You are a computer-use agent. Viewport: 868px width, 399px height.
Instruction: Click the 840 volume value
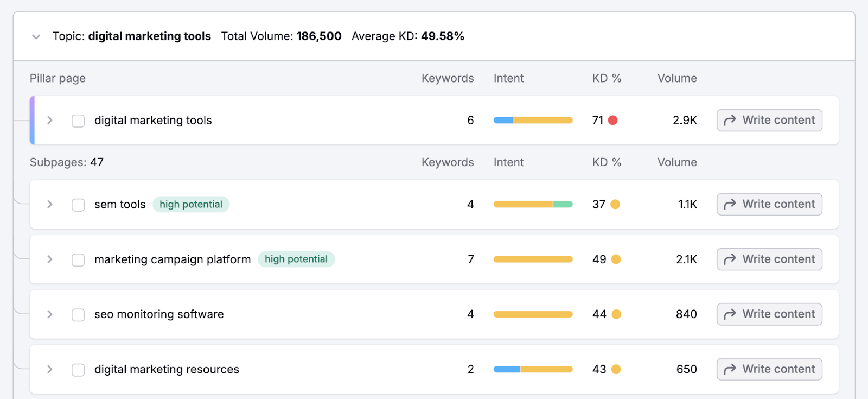(686, 314)
